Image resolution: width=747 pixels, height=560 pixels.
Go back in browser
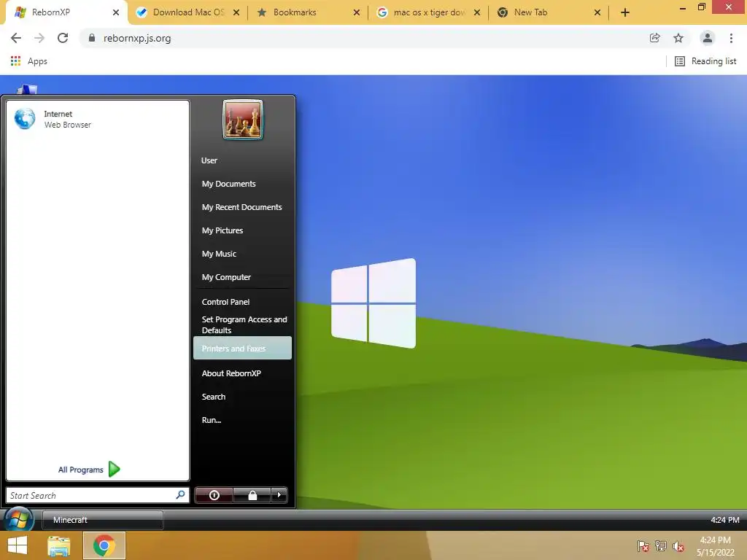click(x=16, y=38)
